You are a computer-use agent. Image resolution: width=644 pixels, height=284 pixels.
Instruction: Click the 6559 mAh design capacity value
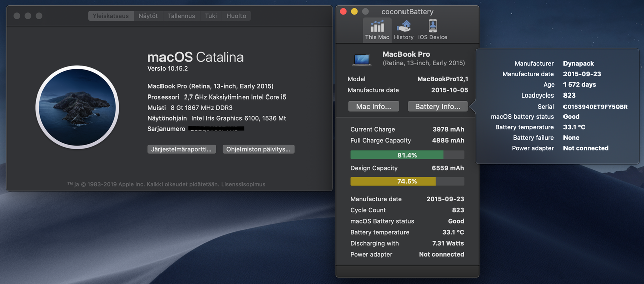(x=448, y=168)
